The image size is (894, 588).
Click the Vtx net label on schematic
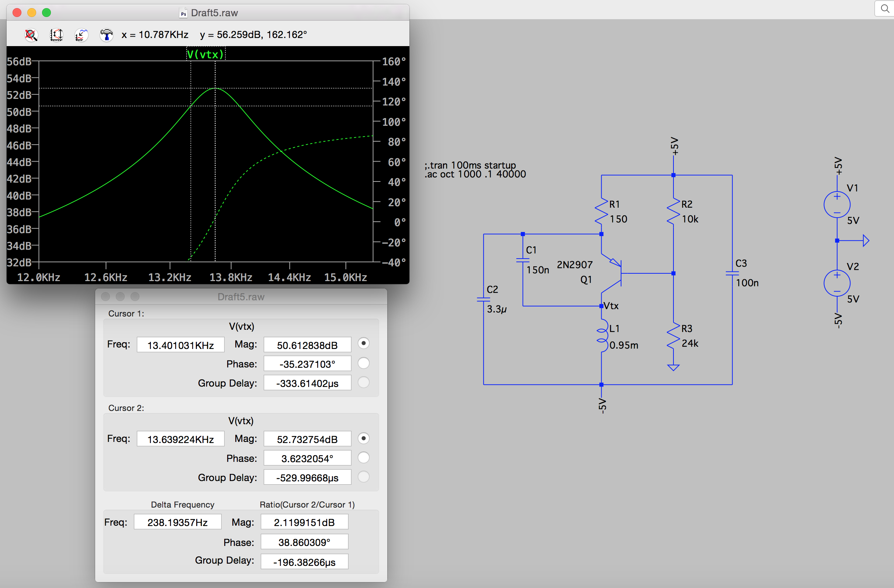611,306
